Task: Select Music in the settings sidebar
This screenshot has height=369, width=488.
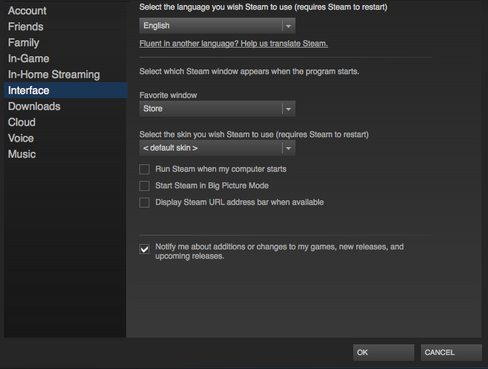Action: [22, 154]
